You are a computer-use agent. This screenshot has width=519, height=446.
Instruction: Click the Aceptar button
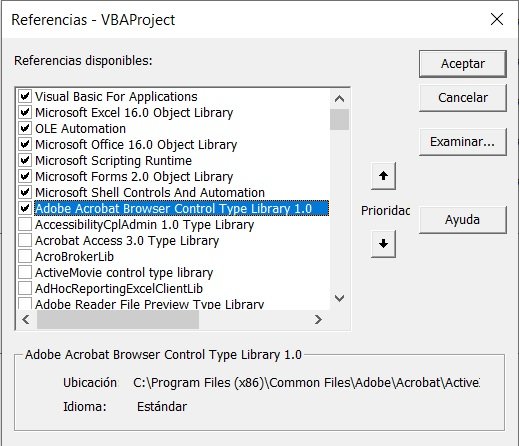(463, 64)
